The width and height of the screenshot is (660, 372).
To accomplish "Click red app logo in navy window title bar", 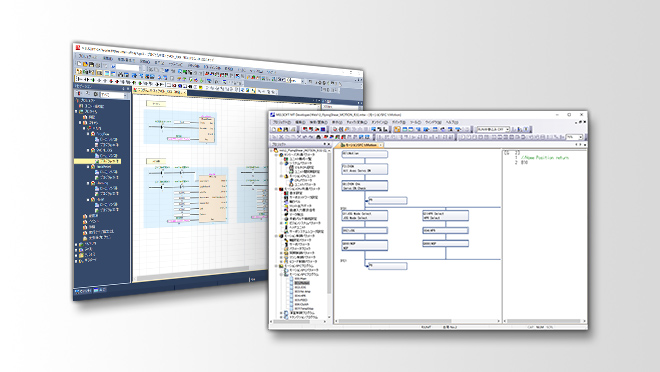I will pos(78,48).
